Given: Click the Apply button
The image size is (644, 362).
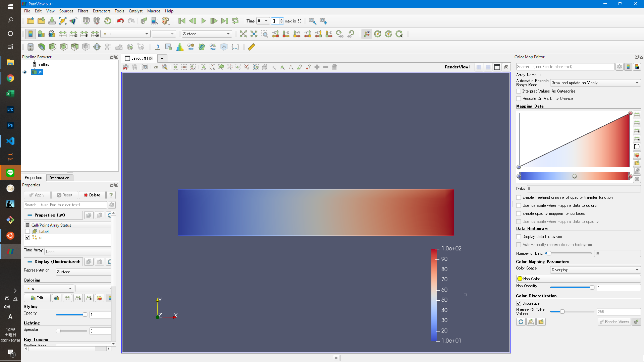Looking at the screenshot, I should 37,195.
